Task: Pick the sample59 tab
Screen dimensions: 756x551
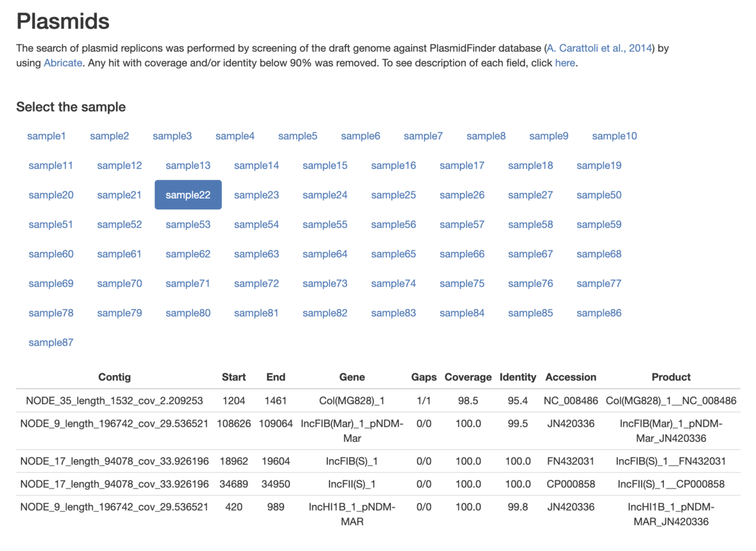Action: point(599,224)
